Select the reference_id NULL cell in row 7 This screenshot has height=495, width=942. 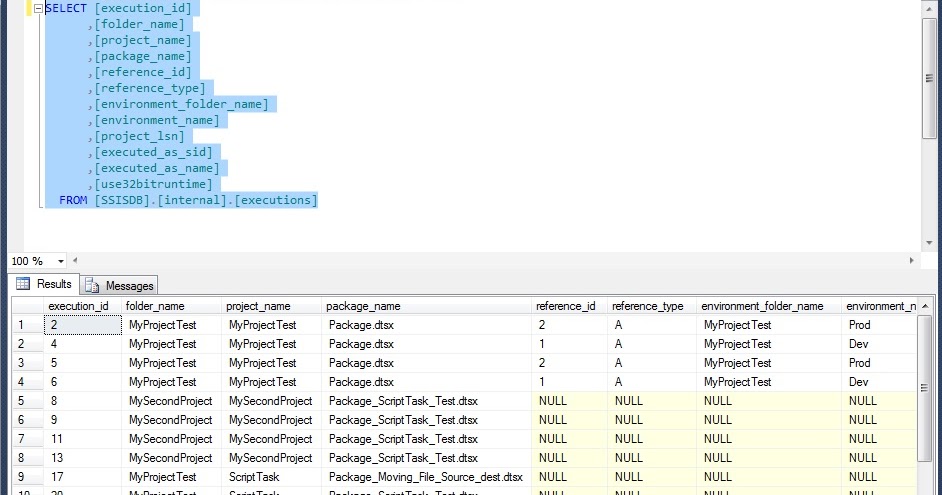tap(570, 439)
